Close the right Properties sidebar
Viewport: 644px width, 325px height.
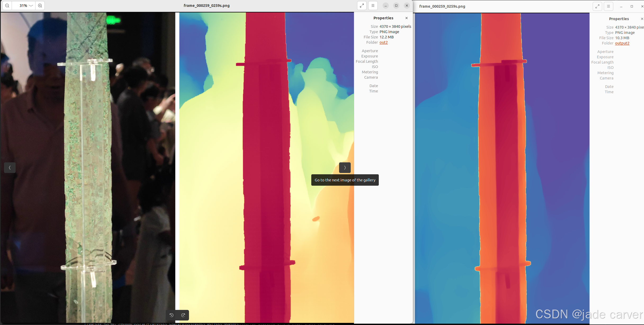(x=642, y=19)
